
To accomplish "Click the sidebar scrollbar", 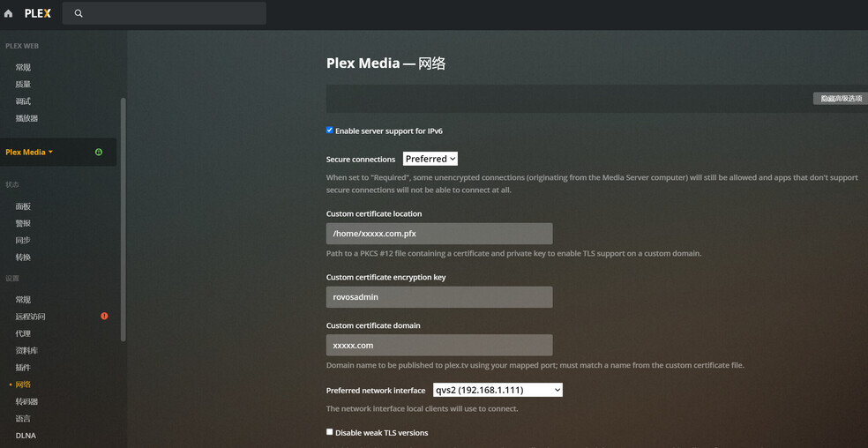I will 123,220.
